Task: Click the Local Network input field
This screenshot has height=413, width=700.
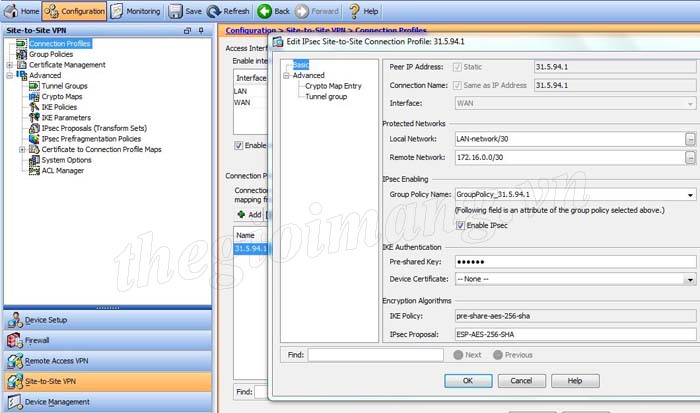Action: click(x=569, y=139)
